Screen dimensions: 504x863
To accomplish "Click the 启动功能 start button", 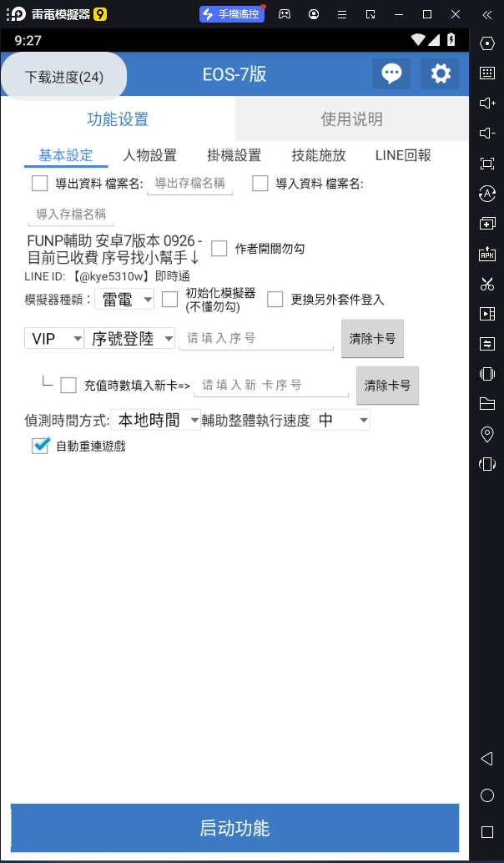I will 235,828.
